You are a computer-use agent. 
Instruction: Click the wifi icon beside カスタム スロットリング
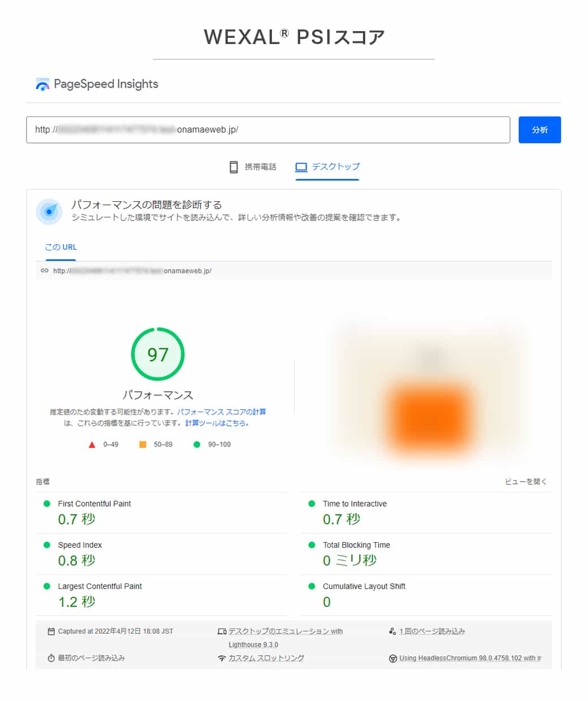pyautogui.click(x=222, y=658)
